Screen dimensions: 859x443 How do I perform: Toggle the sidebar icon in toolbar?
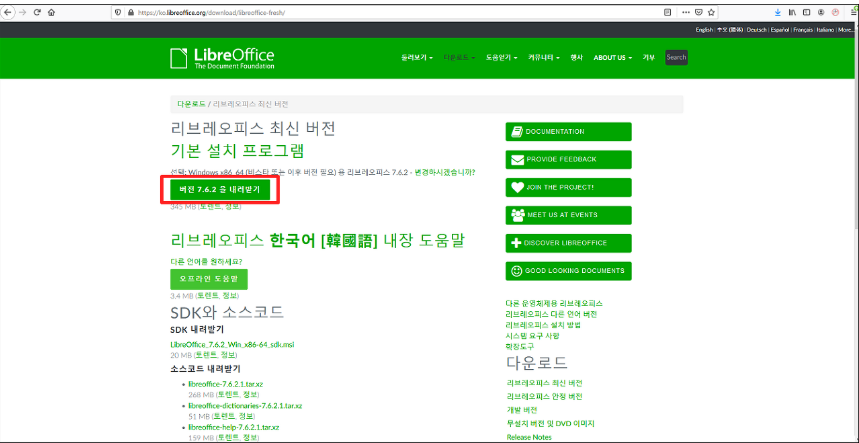click(x=806, y=12)
